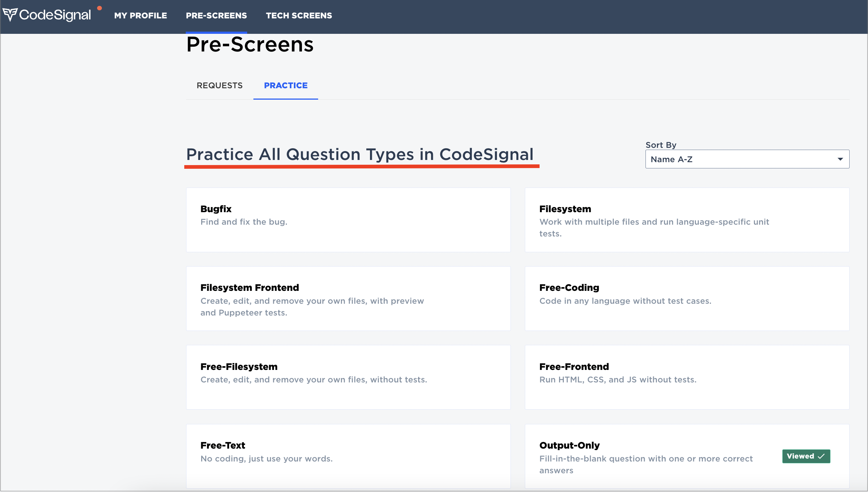
Task: Open the Free-Filesystem practice card
Action: 348,377
